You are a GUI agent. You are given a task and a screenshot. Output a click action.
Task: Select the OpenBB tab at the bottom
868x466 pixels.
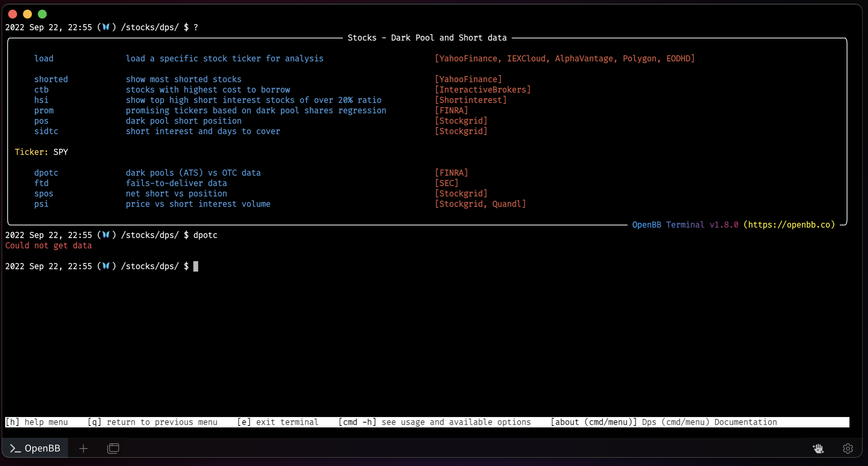pos(34,448)
